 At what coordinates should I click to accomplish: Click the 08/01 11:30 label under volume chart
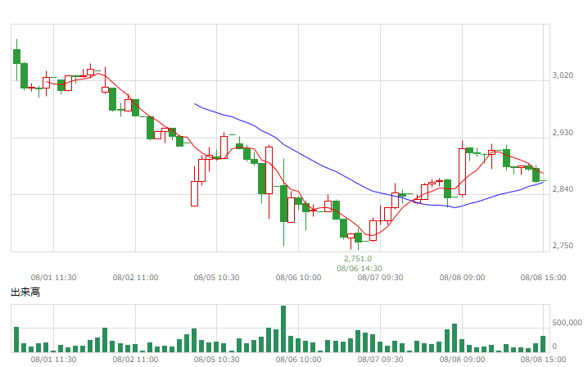coord(53,360)
